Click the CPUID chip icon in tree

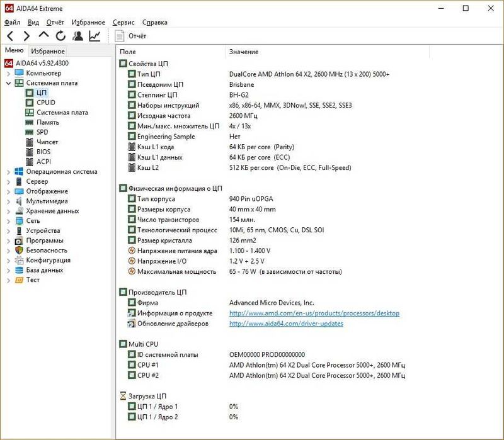[x=29, y=103]
